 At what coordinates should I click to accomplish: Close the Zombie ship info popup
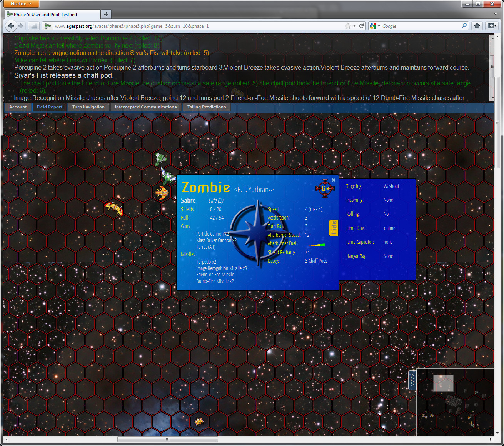(x=334, y=180)
